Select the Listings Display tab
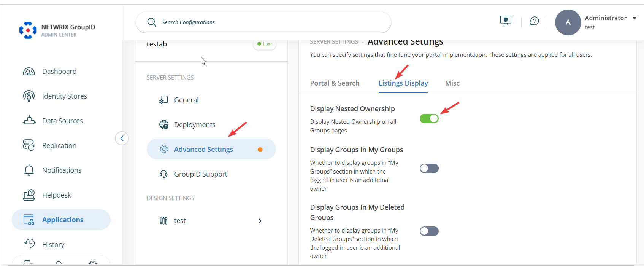This screenshot has height=266, width=644. [403, 83]
